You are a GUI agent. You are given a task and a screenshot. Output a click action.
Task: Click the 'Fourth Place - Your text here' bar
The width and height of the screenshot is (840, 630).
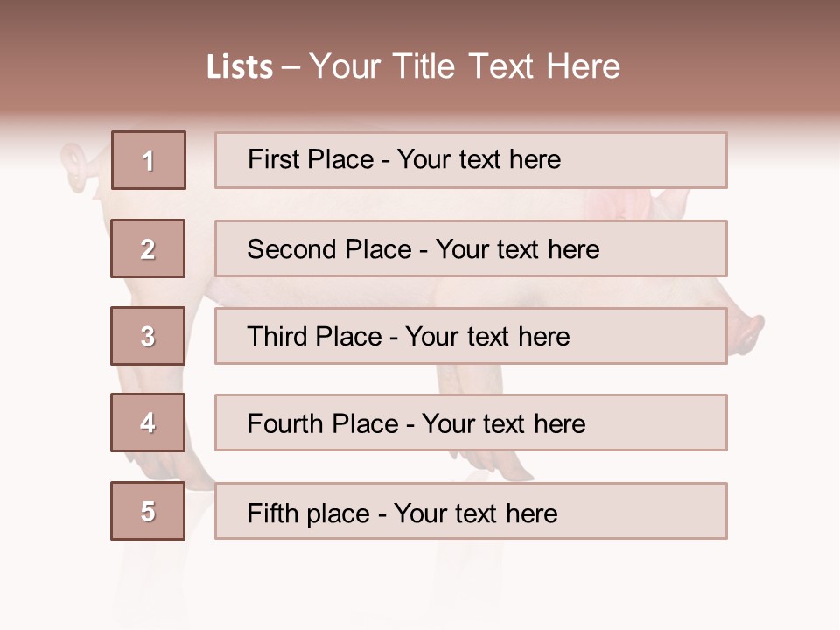point(471,423)
